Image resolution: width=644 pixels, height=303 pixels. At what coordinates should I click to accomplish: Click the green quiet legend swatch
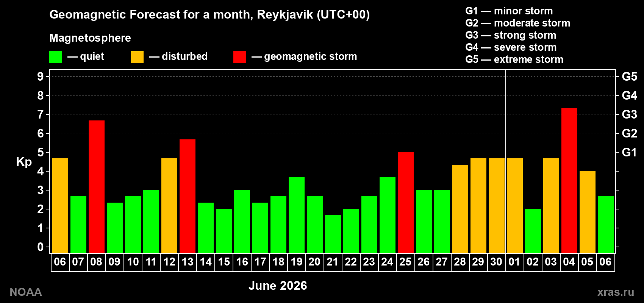(x=55, y=57)
